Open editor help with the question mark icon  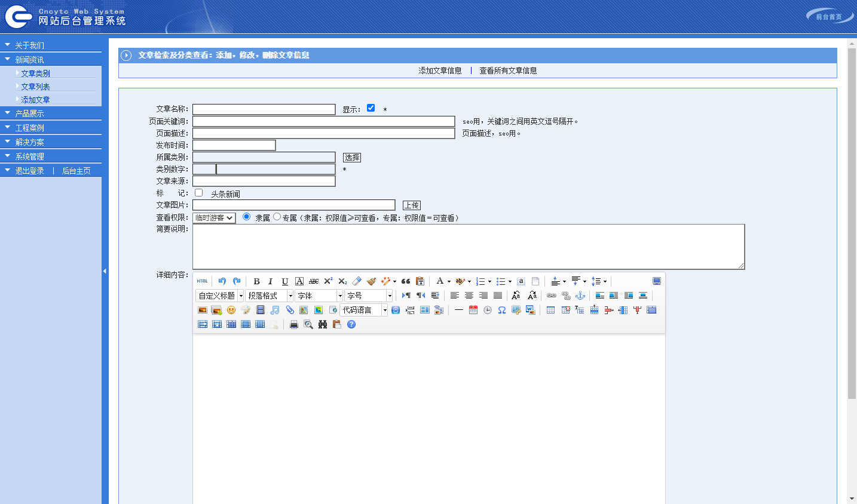pyautogui.click(x=351, y=324)
